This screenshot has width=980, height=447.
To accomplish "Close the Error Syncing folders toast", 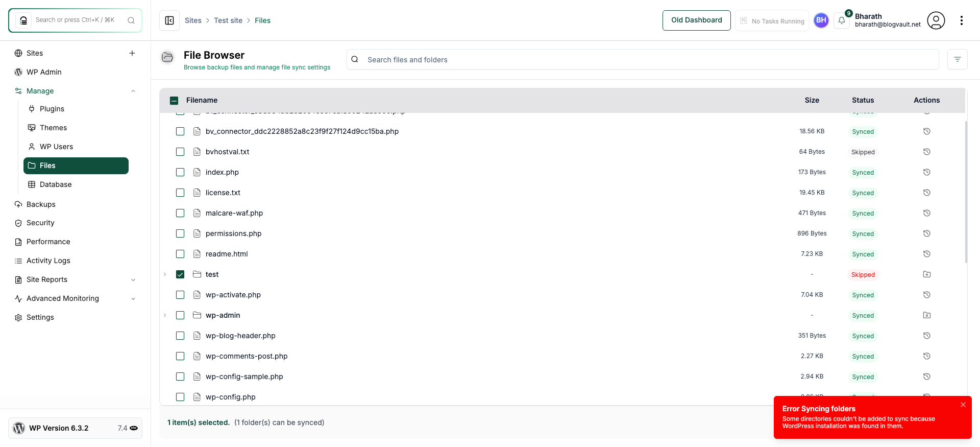I will [963, 405].
